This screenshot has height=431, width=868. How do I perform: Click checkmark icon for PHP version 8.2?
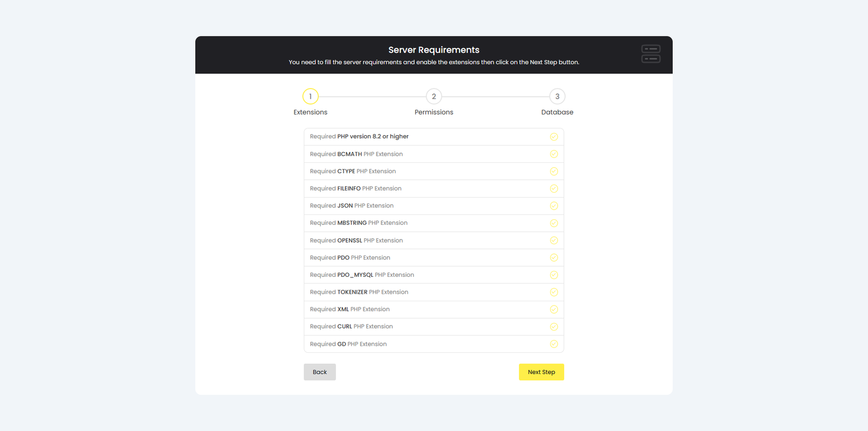pos(553,137)
